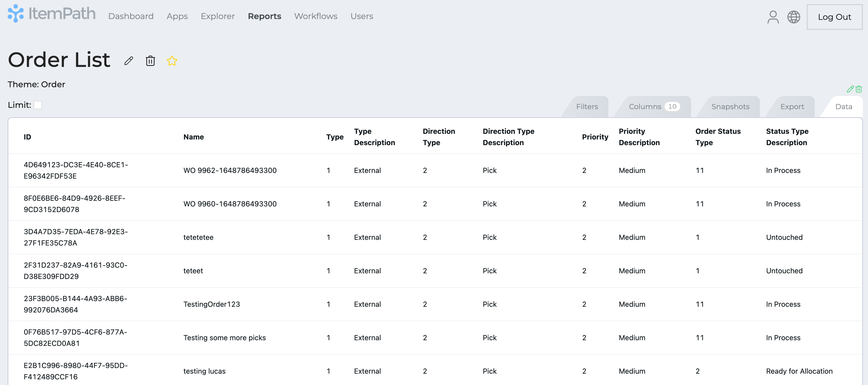This screenshot has width=868, height=385.
Task: Go to Dashboard in the navigation
Action: [x=131, y=16]
